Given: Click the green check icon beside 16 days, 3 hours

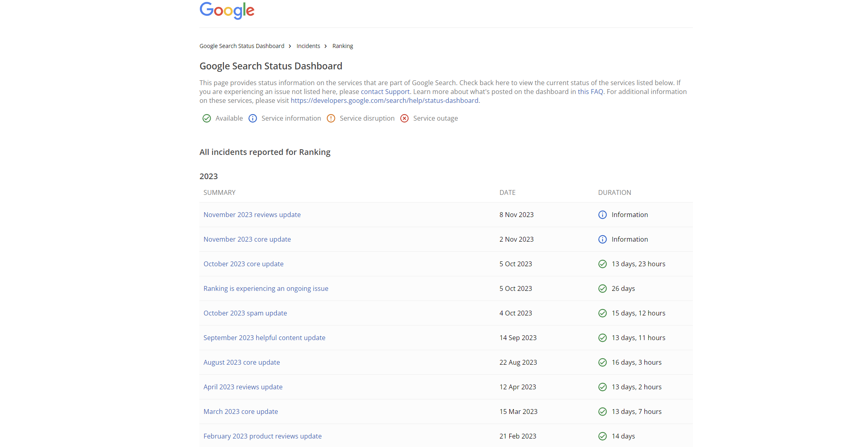Looking at the screenshot, I should 602,362.
